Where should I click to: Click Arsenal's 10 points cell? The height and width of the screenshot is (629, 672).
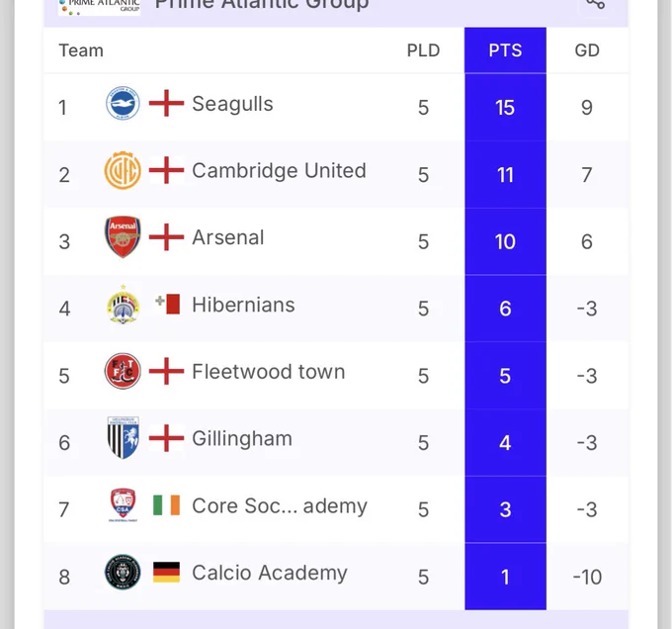[x=505, y=242]
